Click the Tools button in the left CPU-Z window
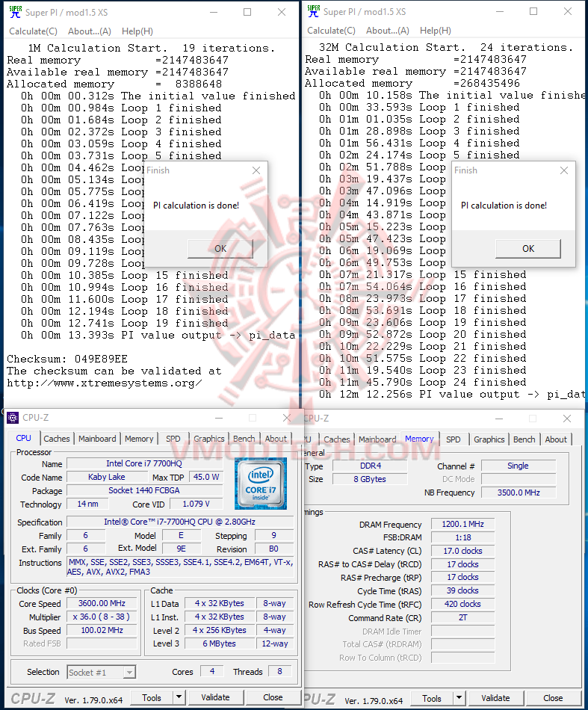Viewport: 588px width, 710px height. (x=151, y=698)
